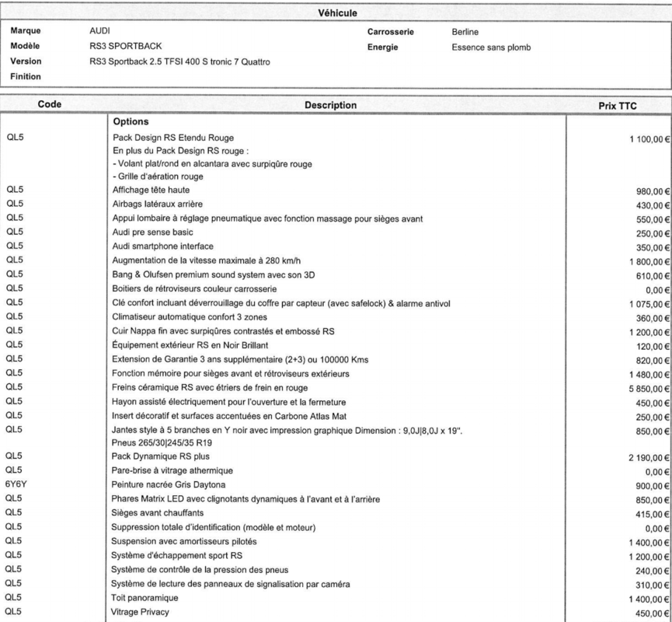Click the Description column header

336,105
